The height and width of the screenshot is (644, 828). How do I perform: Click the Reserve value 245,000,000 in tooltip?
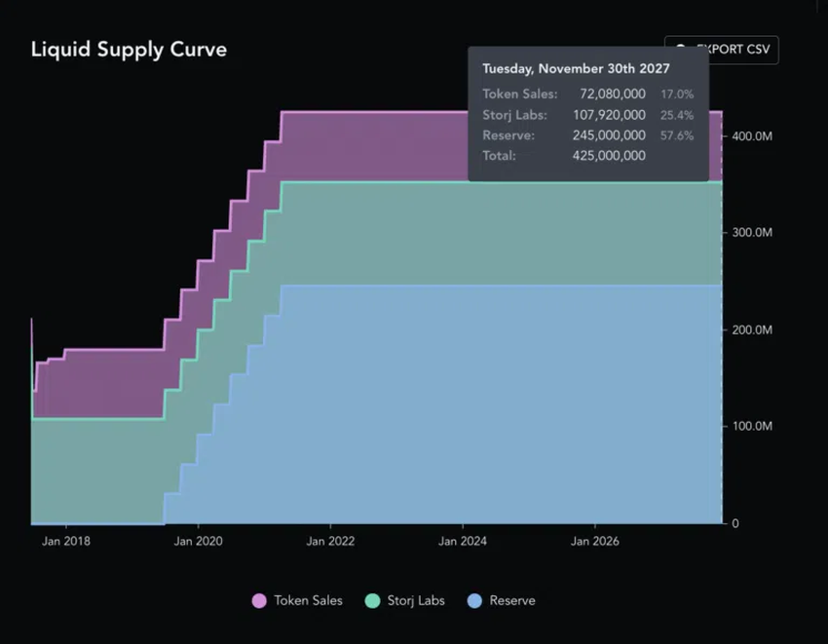click(609, 135)
